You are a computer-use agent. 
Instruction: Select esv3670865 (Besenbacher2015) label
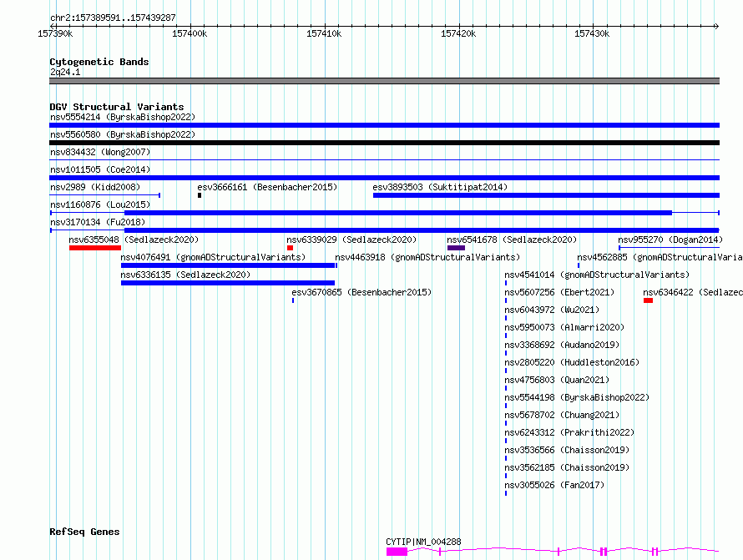361,292
